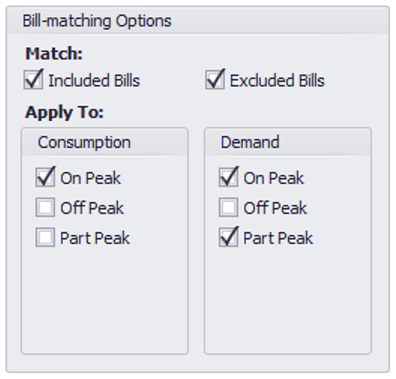Disable Demand Part Peak checkbox
Screen dimensions: 396x379
click(228, 237)
